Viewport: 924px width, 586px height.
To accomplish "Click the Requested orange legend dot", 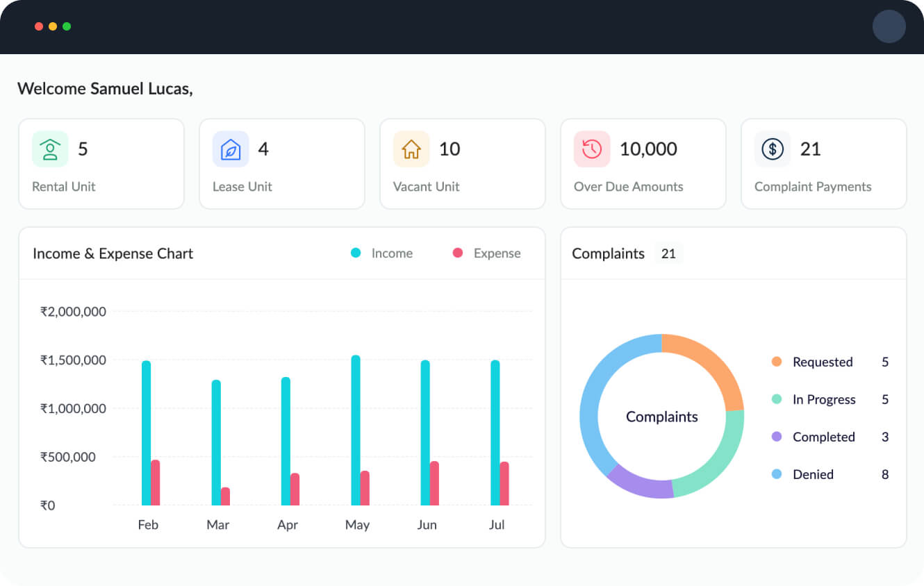I will click(x=778, y=362).
